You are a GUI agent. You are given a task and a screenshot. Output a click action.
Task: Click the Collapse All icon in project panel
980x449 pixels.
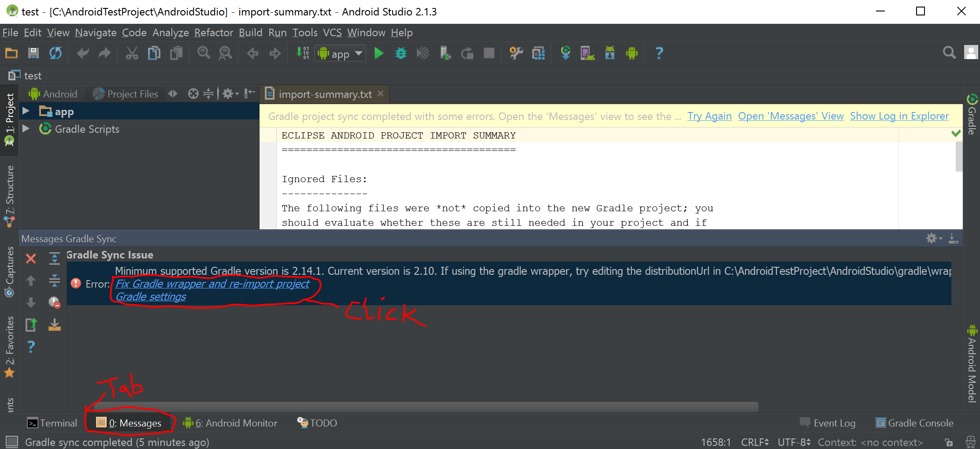208,94
